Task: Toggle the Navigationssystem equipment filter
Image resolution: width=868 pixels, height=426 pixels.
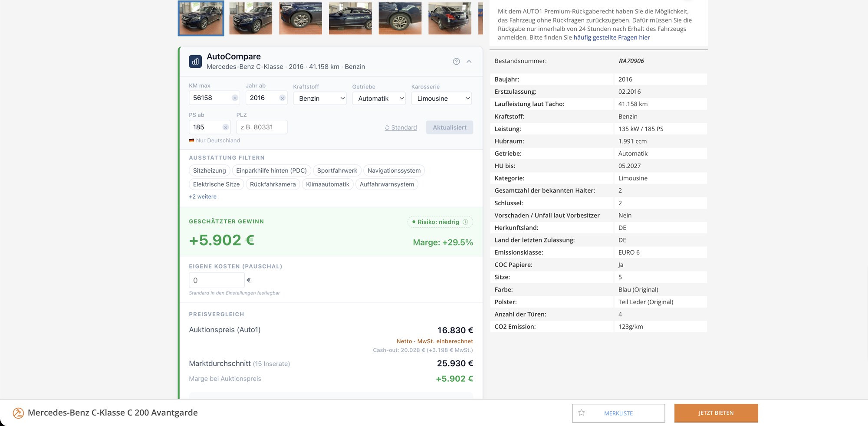Action: [x=394, y=170]
